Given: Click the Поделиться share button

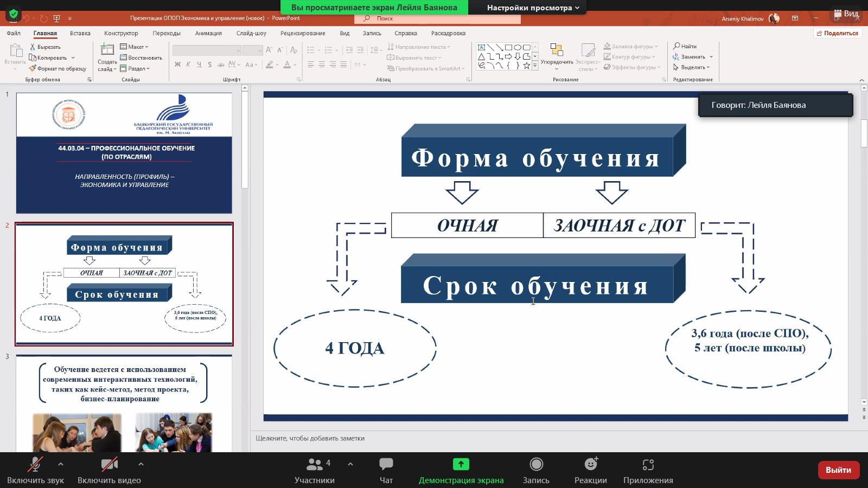Looking at the screenshot, I should [x=837, y=33].
